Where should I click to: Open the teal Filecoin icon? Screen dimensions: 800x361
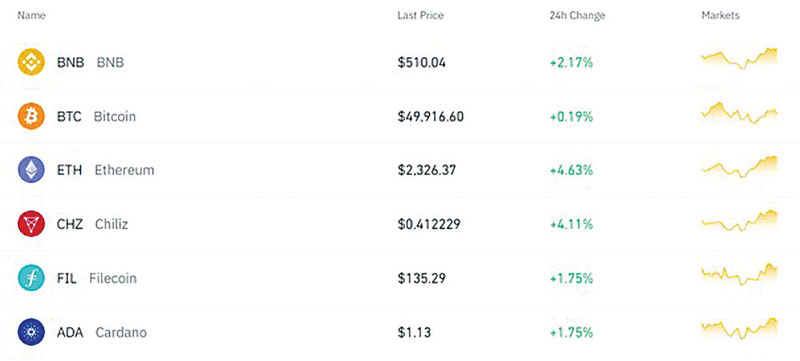click(31, 278)
